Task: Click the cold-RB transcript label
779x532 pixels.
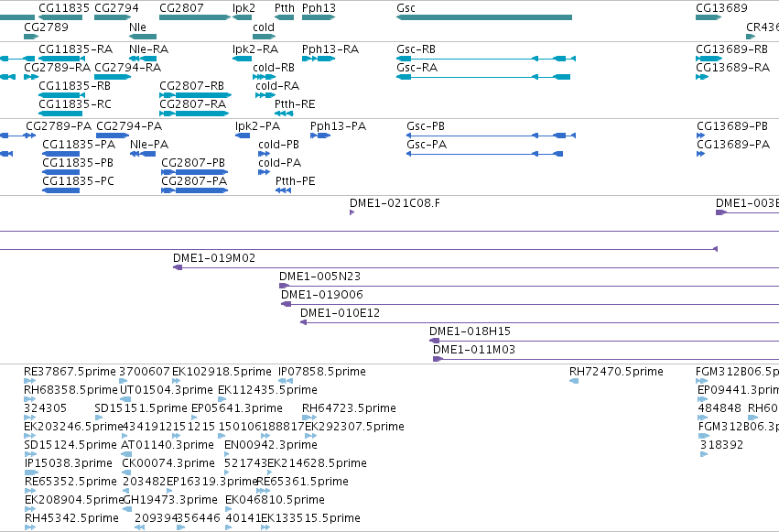Action: tap(274, 67)
